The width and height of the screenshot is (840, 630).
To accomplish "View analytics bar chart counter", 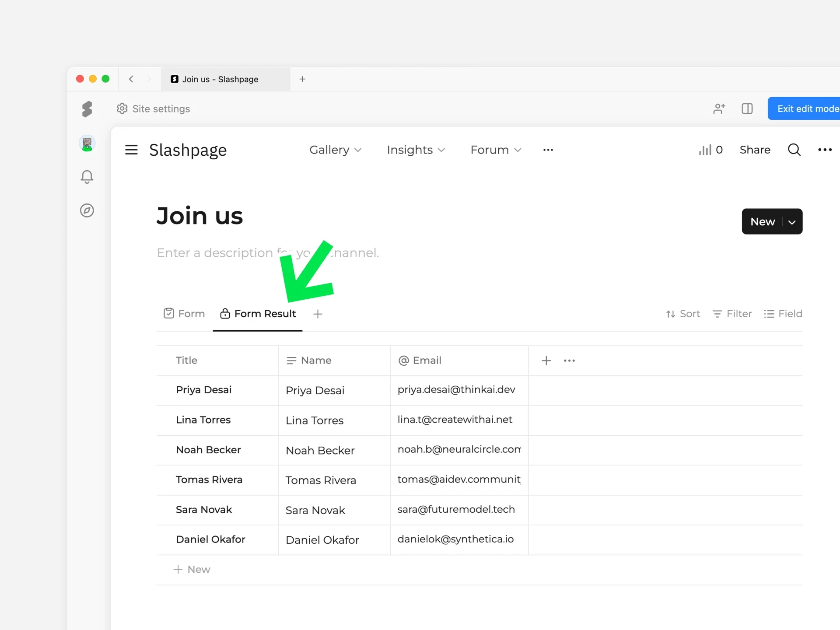I will coord(710,150).
